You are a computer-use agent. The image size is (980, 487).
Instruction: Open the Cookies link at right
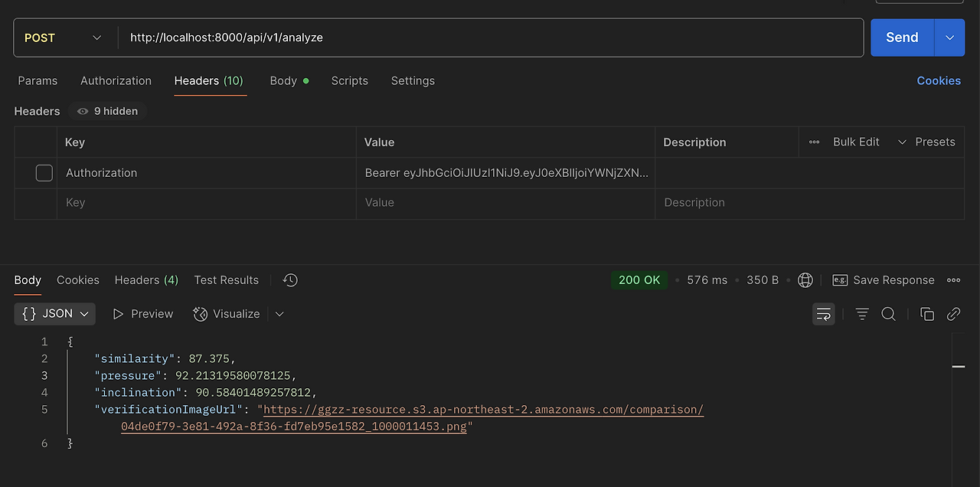coord(939,80)
